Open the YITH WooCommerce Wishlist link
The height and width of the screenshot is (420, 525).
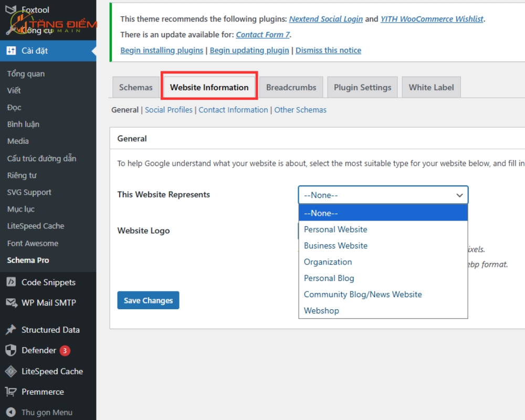[x=432, y=19]
